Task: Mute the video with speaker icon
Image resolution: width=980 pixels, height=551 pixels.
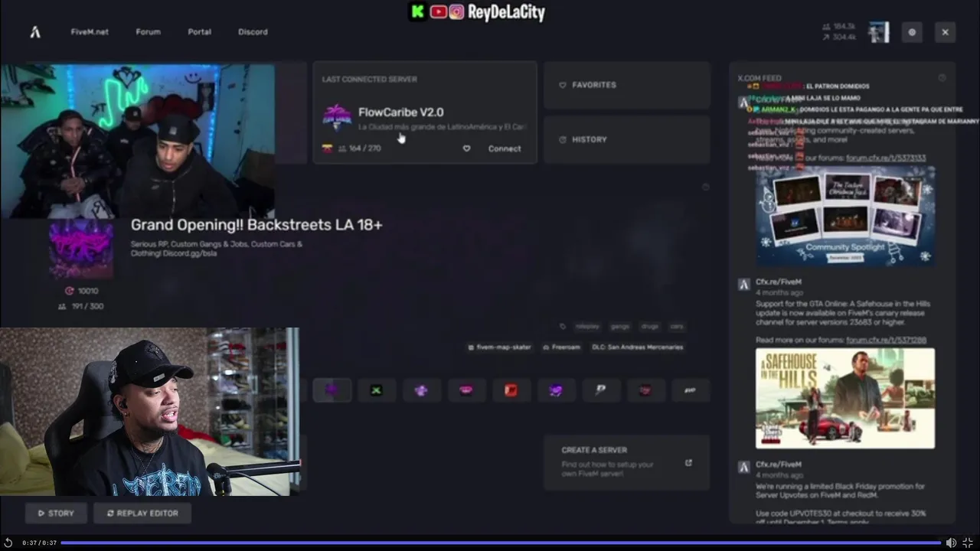Action: pos(951,543)
